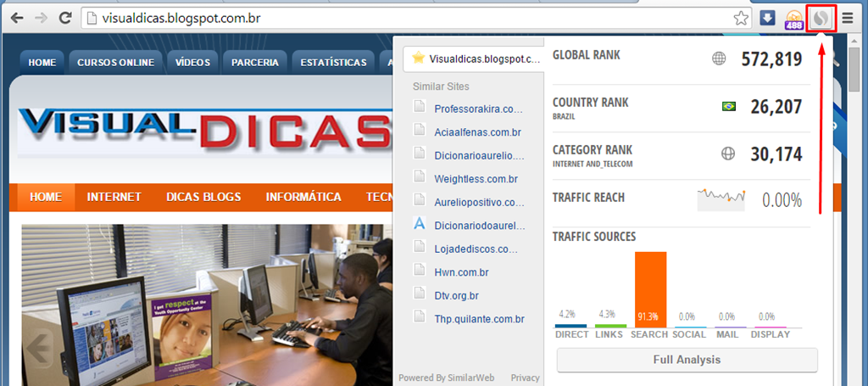Open the HOME tab in top blue menu
Screen dimensions: 868x386
point(42,63)
